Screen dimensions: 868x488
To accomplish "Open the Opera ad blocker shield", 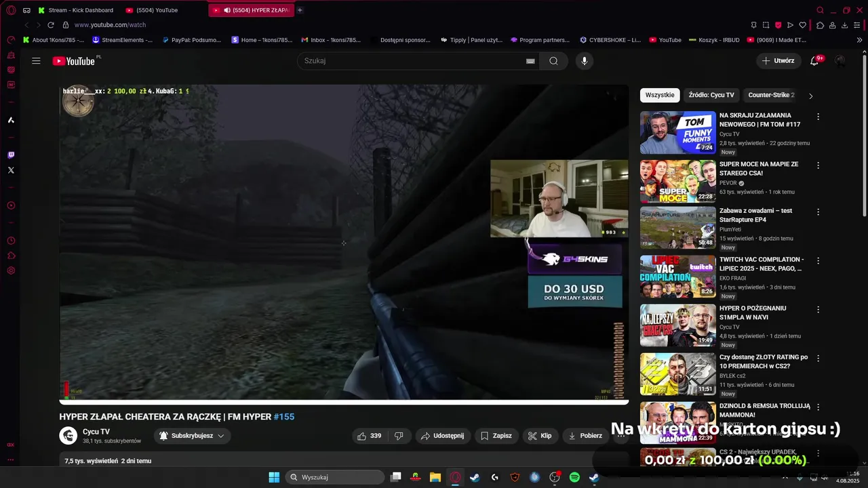I will [x=778, y=25].
